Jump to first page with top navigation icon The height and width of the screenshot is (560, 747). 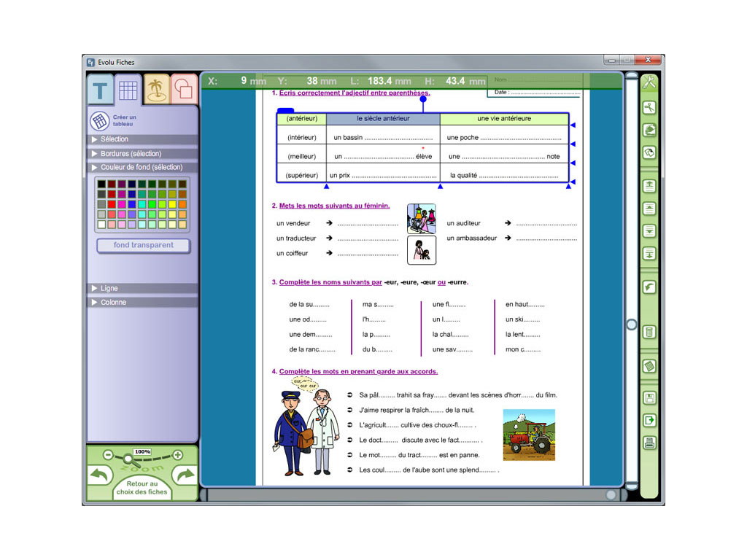[649, 186]
